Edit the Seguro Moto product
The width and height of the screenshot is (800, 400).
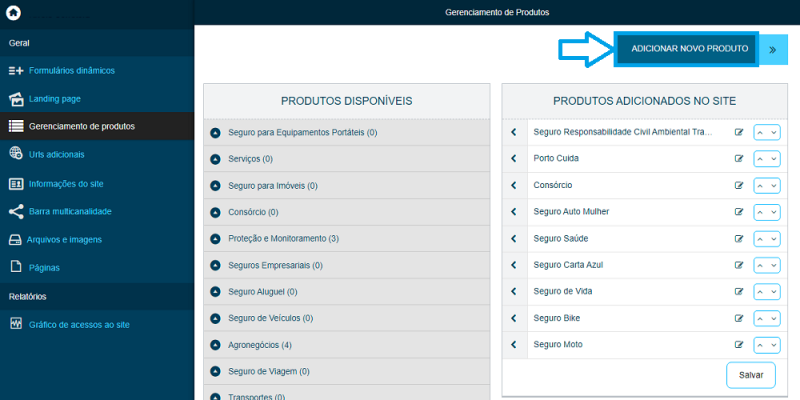coord(738,344)
